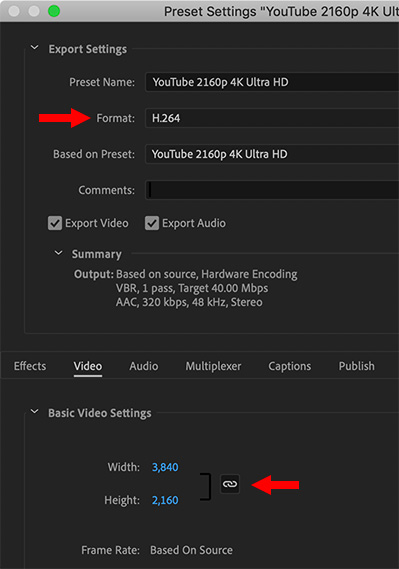This screenshot has height=569, width=399.
Task: Collapse the Basic Video Settings section
Action: pyautogui.click(x=34, y=412)
